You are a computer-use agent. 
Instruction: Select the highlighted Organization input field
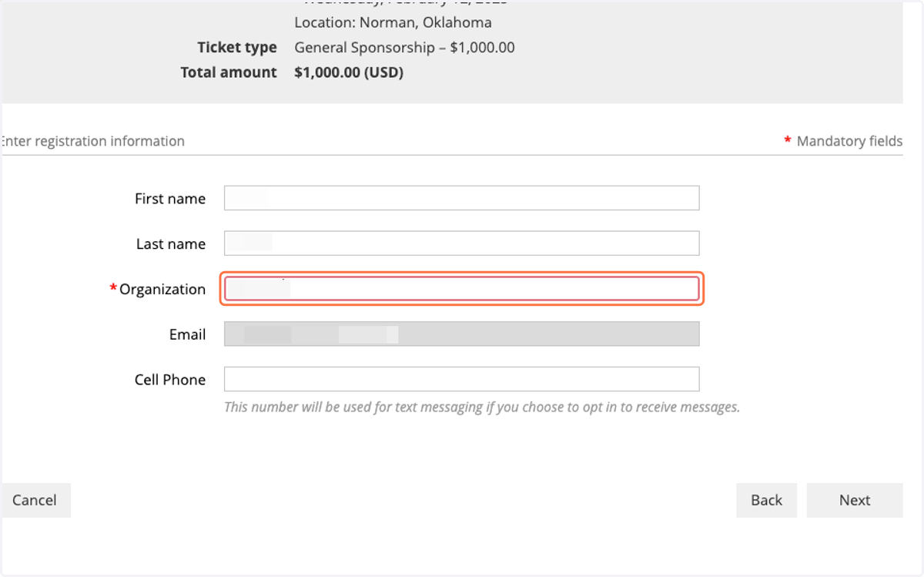click(x=461, y=289)
